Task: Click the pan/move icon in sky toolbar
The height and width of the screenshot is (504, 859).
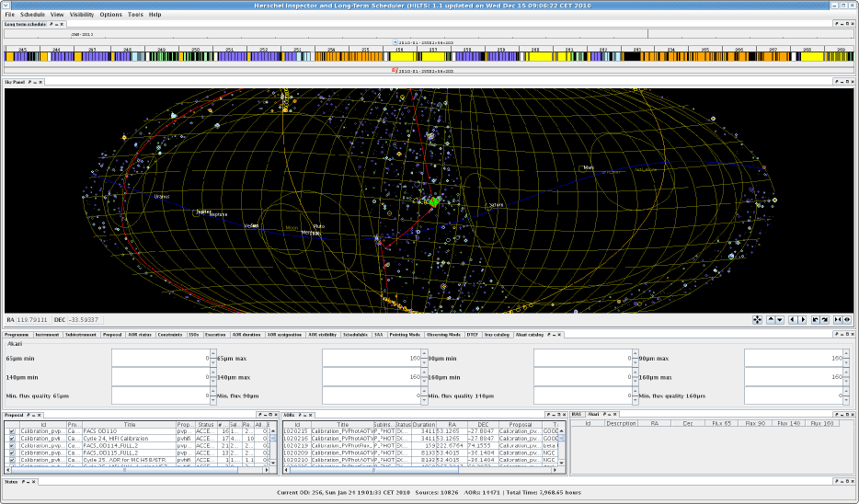Action: point(757,320)
